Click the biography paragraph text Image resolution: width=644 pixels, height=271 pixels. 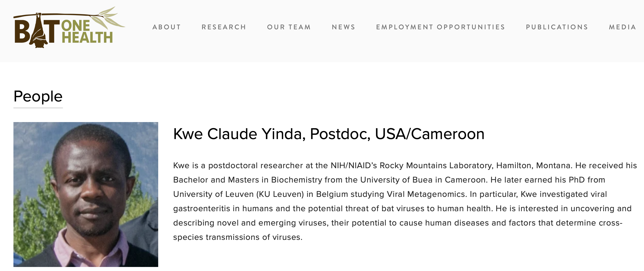(405, 201)
